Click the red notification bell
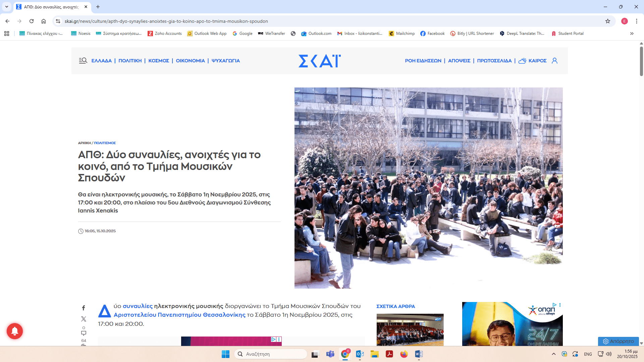Image resolution: width=644 pixels, height=362 pixels. 15,331
